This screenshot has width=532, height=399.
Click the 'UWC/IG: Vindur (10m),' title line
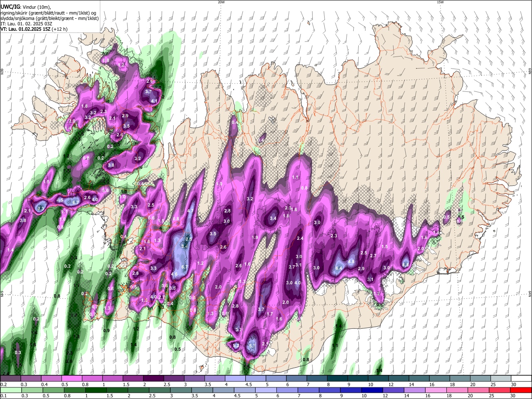click(26, 7)
